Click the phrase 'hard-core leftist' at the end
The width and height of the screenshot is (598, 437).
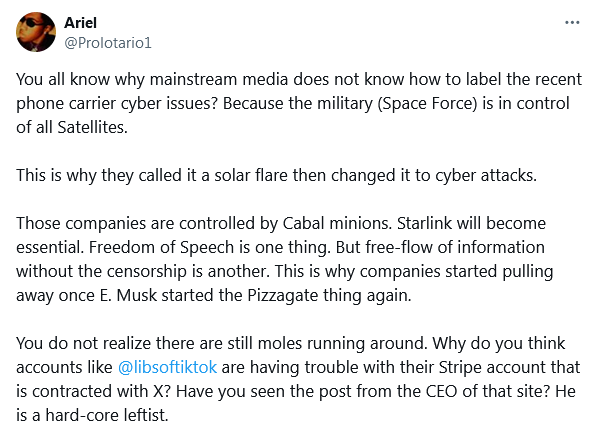click(x=107, y=415)
